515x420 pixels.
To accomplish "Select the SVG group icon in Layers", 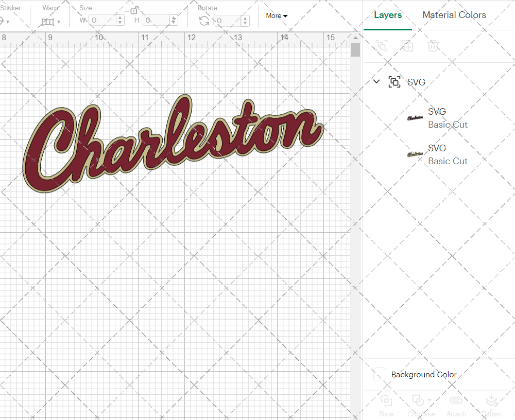I will click(394, 82).
